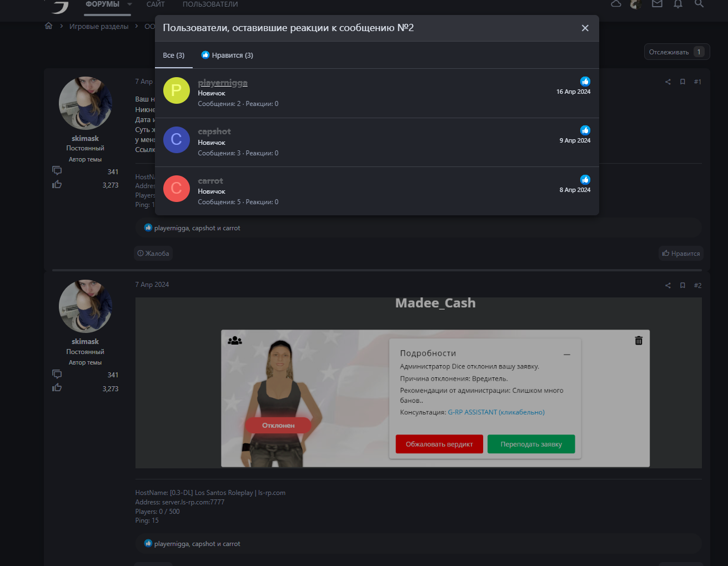The width and height of the screenshot is (728, 566).
Task: Open the notifications bell
Action: 678,4
